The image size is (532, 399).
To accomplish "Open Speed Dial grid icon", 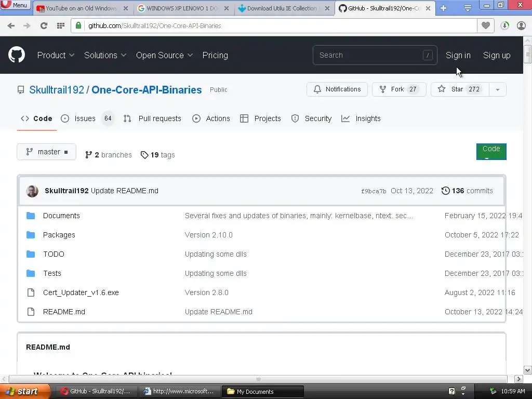I will [61, 26].
